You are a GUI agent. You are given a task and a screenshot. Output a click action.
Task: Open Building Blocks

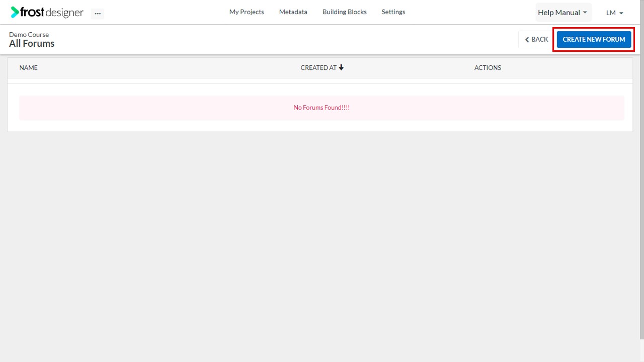(345, 12)
